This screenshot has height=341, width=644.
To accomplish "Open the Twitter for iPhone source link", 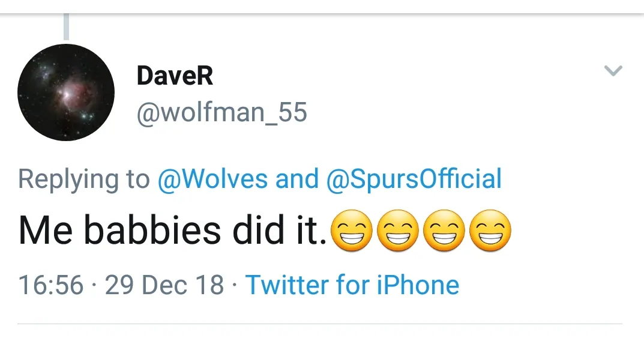I will (x=352, y=285).
